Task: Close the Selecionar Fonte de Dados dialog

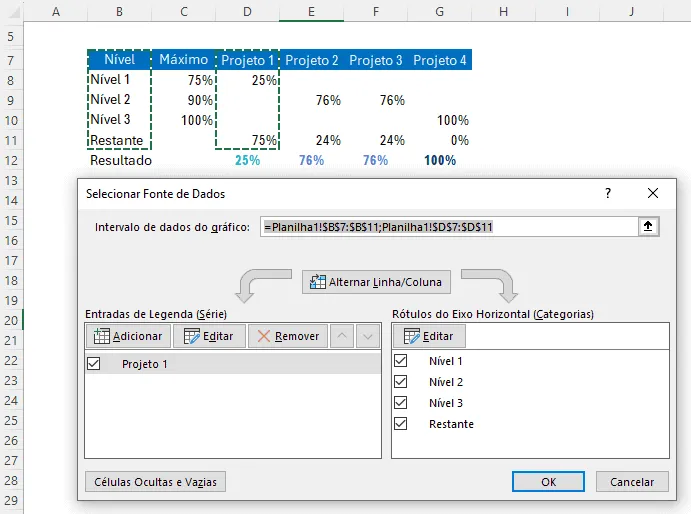Action: pos(653,193)
